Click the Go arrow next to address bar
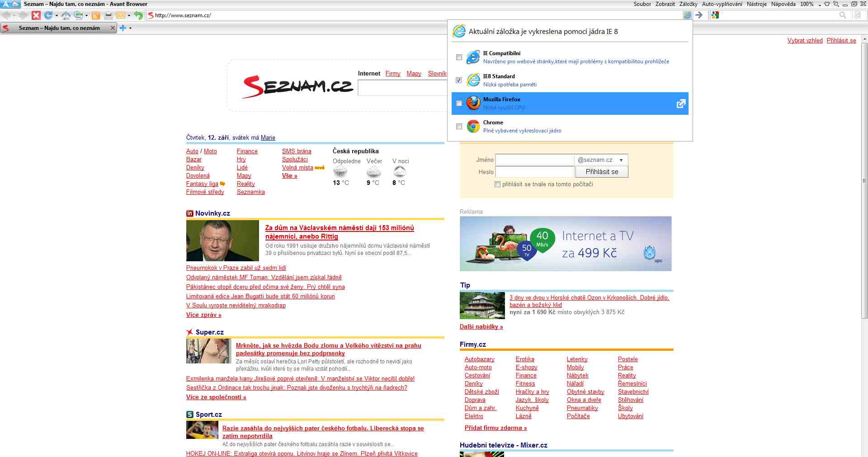The image size is (868, 457). click(699, 15)
